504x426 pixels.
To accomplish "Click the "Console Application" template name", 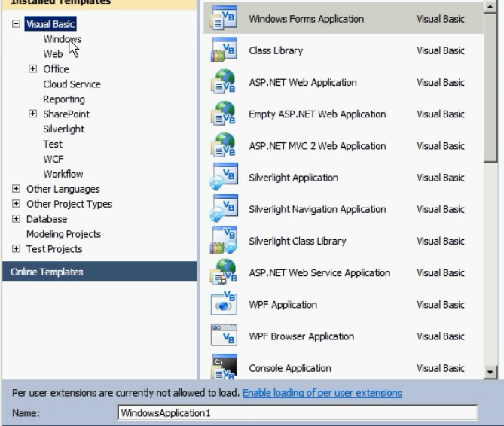I will [x=290, y=368].
